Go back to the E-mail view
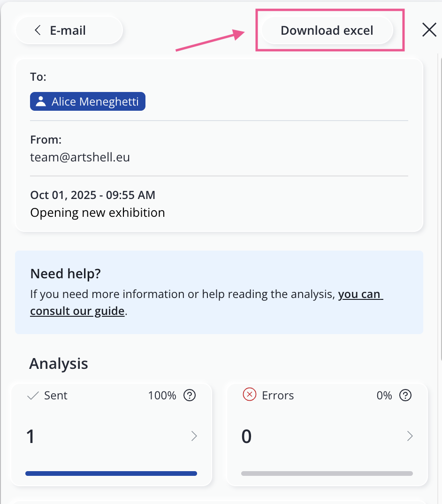Screen dimensions: 442x504 pyautogui.click(x=69, y=31)
